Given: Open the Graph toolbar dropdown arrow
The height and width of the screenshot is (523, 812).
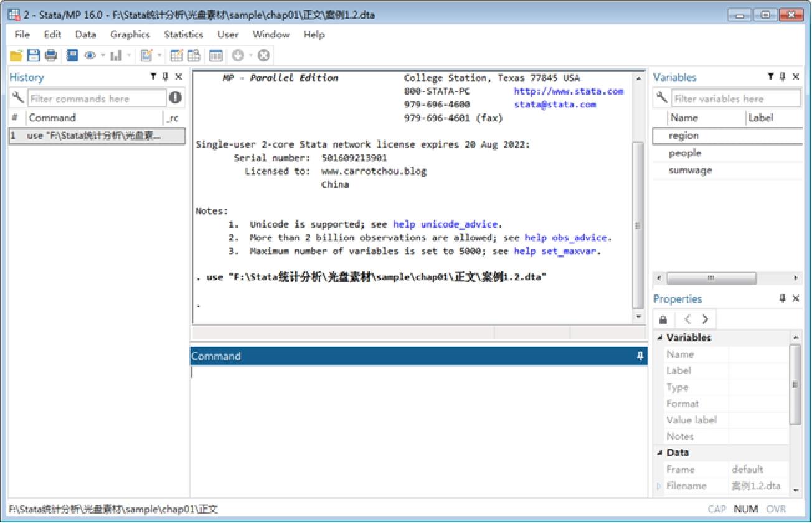Looking at the screenshot, I should click(129, 56).
